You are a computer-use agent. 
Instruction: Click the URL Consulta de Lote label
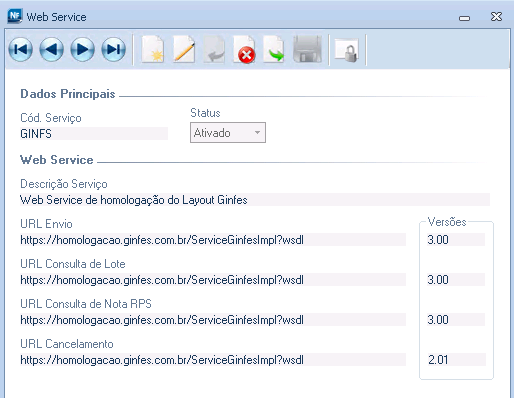point(73,264)
